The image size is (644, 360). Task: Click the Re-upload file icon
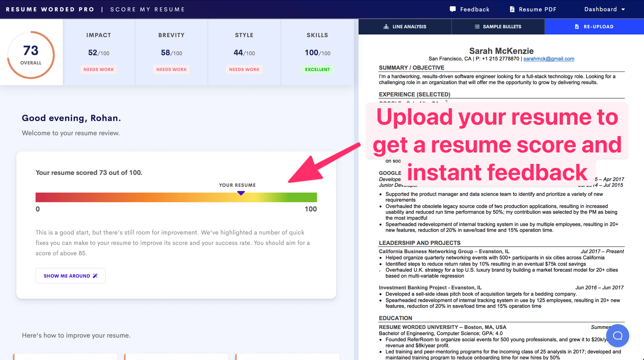coord(577,26)
